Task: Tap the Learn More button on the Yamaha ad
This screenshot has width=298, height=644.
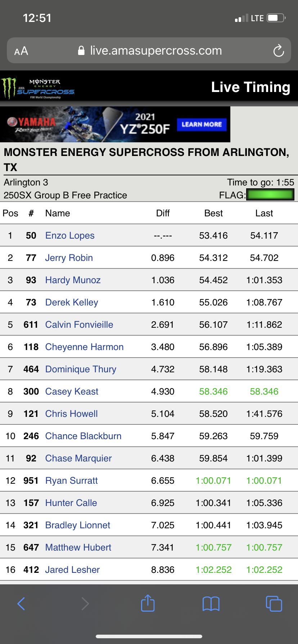Action: click(202, 124)
